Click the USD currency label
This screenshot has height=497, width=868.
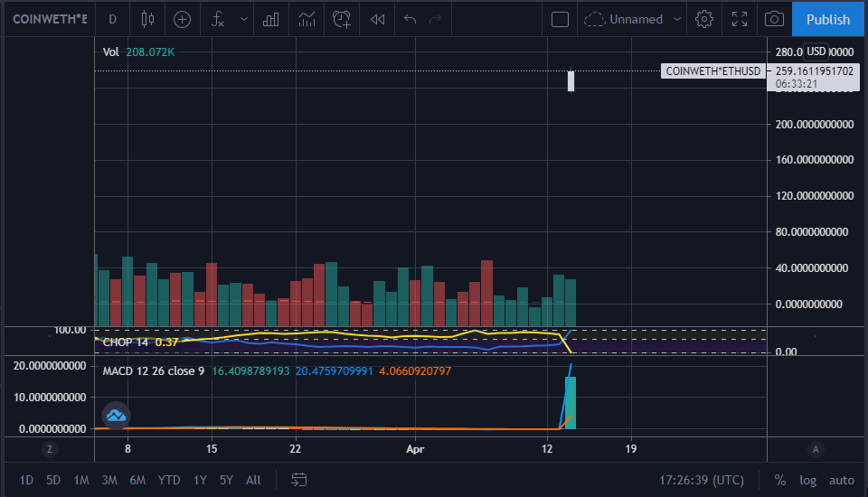816,52
